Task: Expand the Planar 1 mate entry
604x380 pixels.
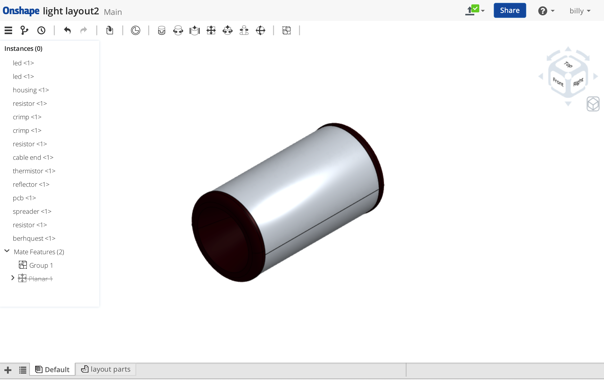Action: click(12, 278)
